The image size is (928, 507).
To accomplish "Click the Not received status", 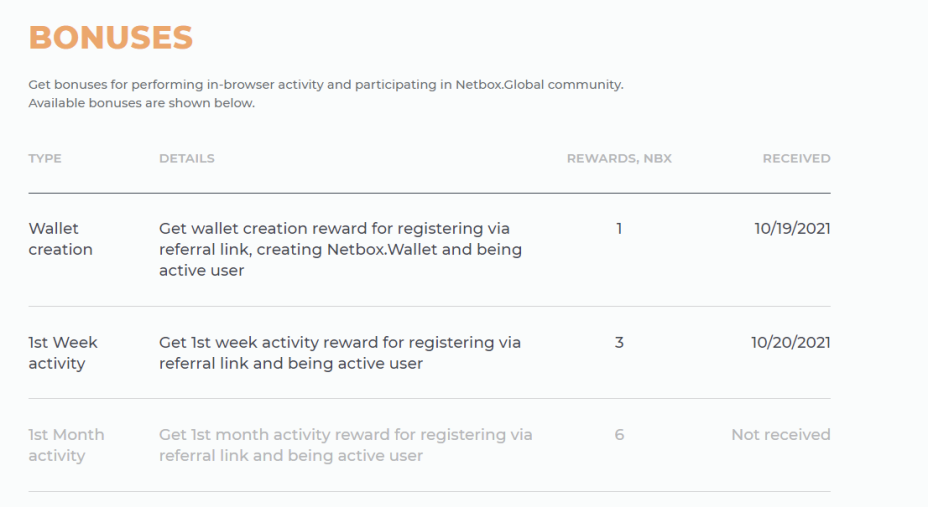I will coord(781,435).
